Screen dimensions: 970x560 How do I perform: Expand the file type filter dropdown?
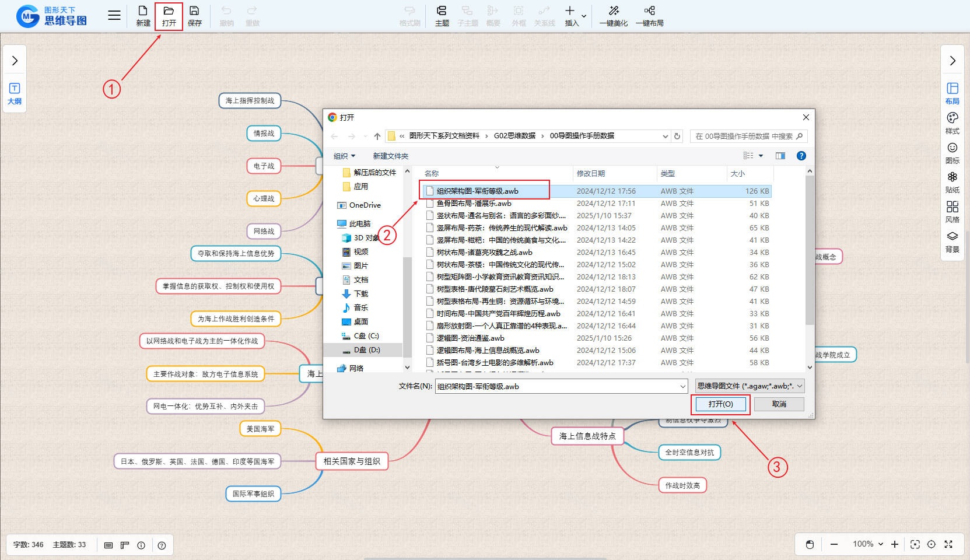[750, 386]
